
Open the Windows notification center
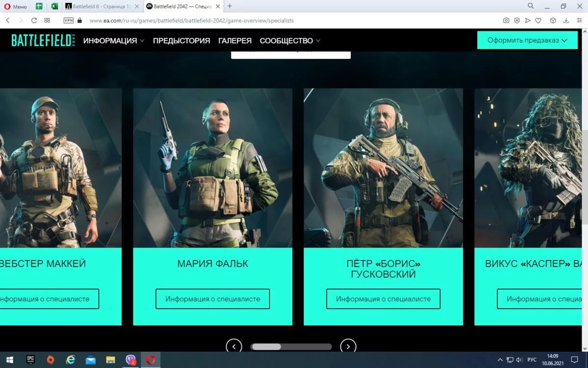point(575,360)
